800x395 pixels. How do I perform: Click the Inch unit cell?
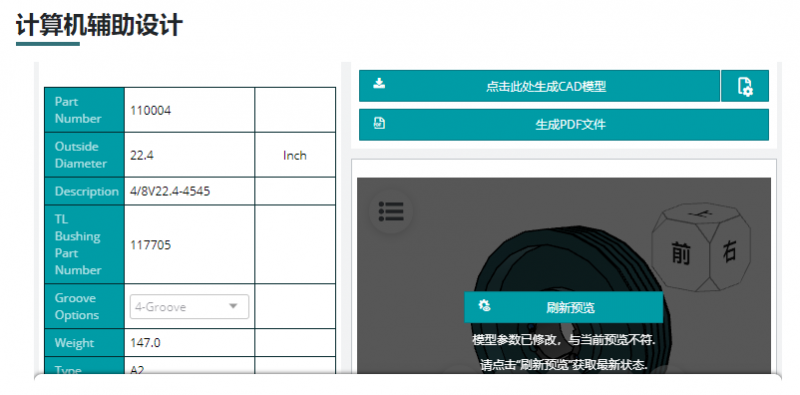pos(295,155)
